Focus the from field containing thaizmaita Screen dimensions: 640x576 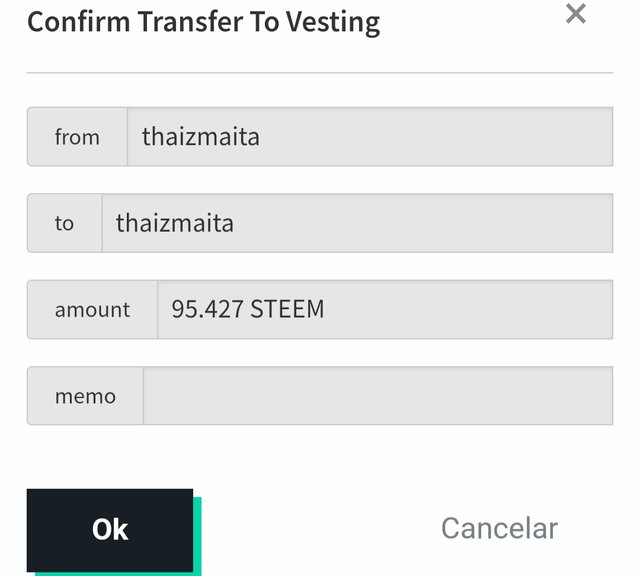(368, 137)
